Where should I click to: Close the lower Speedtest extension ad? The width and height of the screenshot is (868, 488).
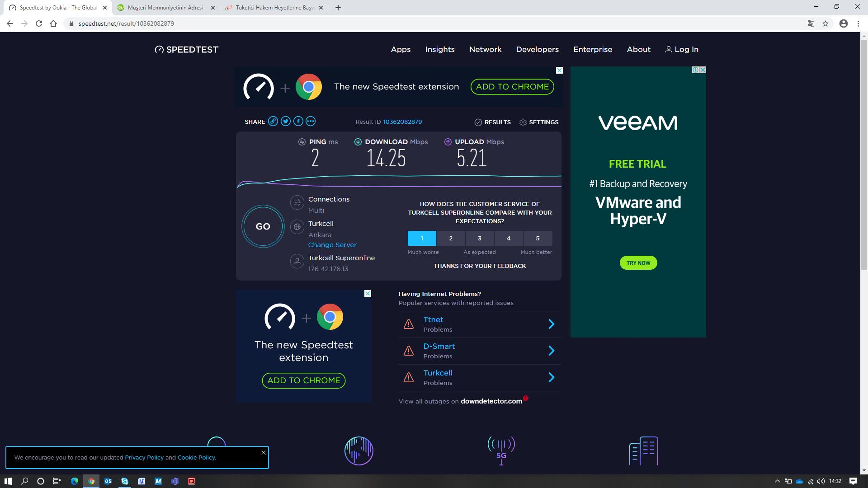coord(368,294)
